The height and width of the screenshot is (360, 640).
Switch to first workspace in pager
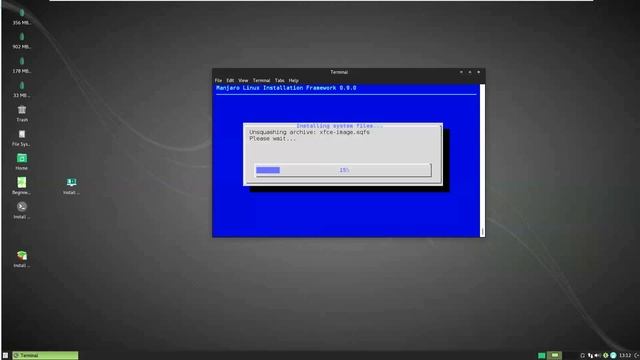[x=542, y=356]
